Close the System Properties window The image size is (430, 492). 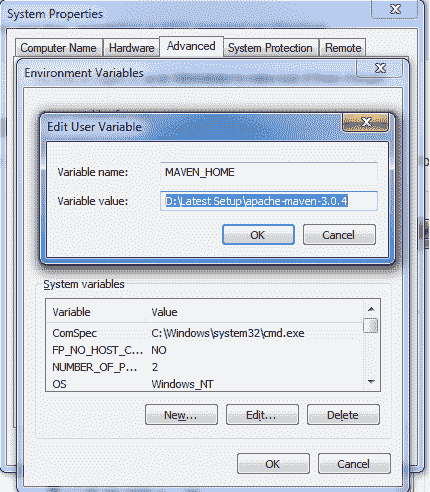(x=395, y=9)
